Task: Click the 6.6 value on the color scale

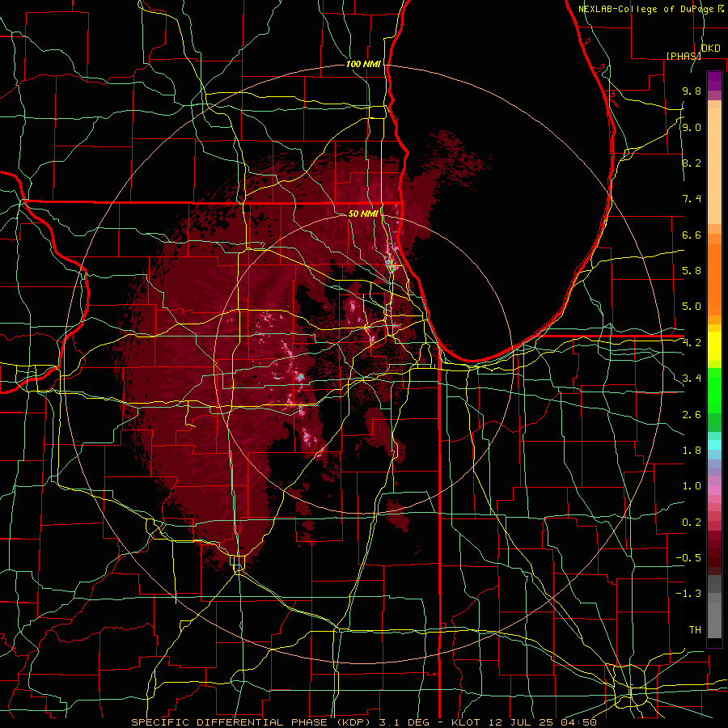Action: click(x=692, y=235)
